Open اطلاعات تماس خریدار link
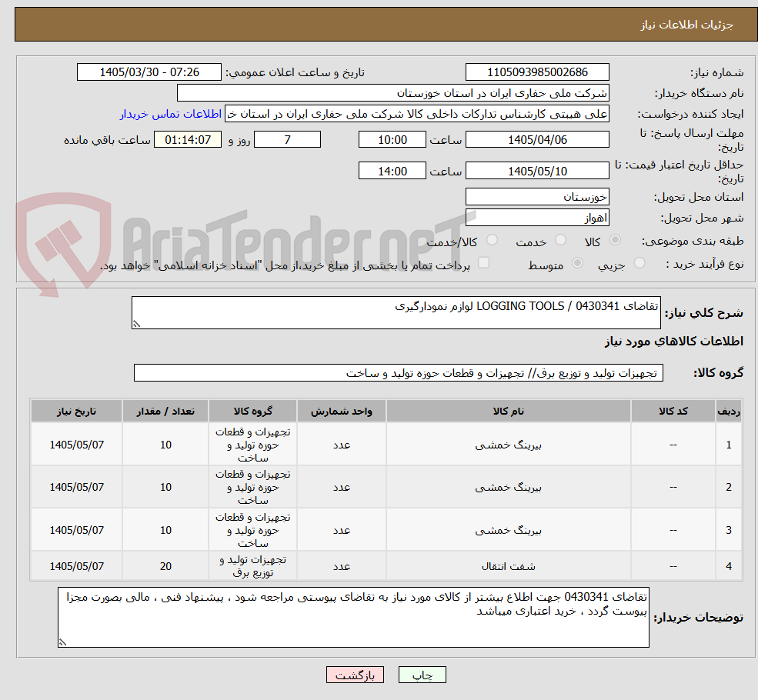 pyautogui.click(x=170, y=114)
